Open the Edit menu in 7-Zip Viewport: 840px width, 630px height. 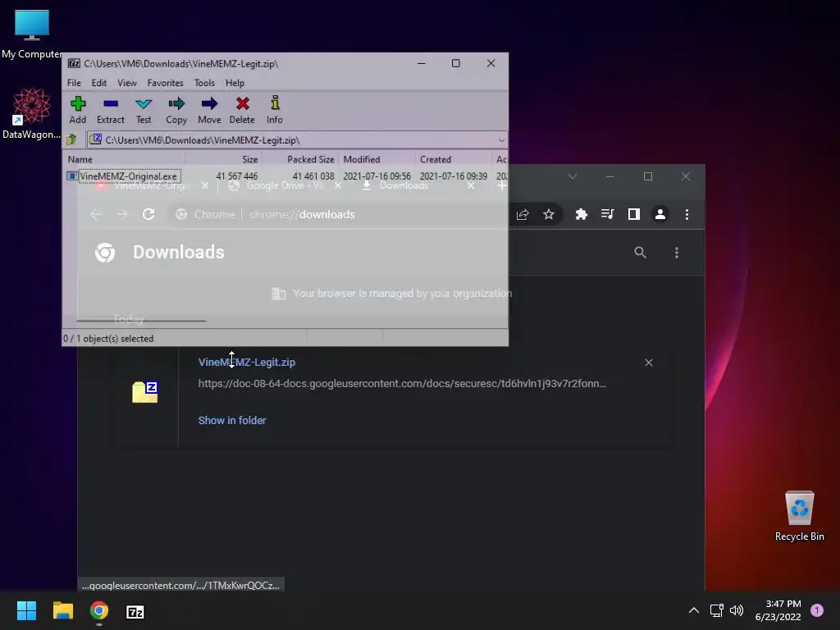pos(99,83)
